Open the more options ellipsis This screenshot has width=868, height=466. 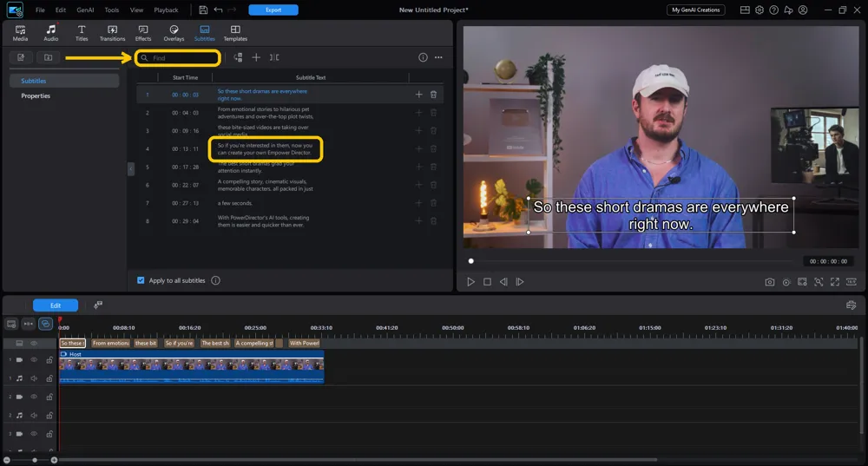(438, 57)
